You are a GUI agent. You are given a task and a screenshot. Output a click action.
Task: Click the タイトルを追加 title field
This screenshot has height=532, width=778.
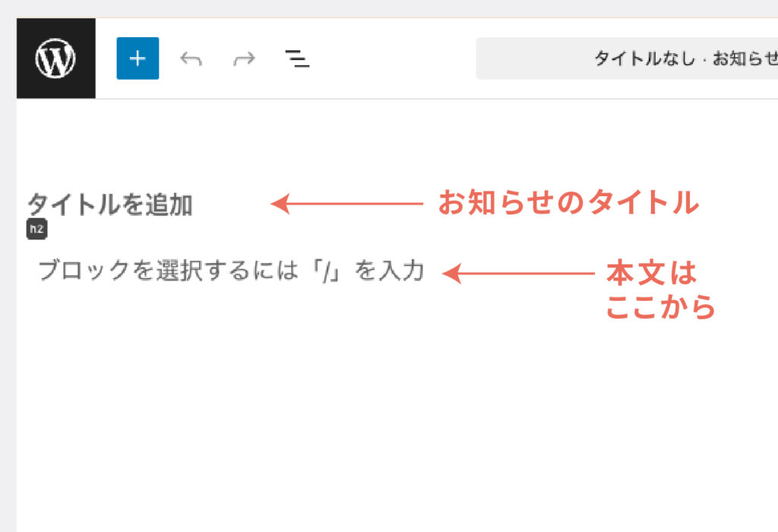click(x=110, y=204)
